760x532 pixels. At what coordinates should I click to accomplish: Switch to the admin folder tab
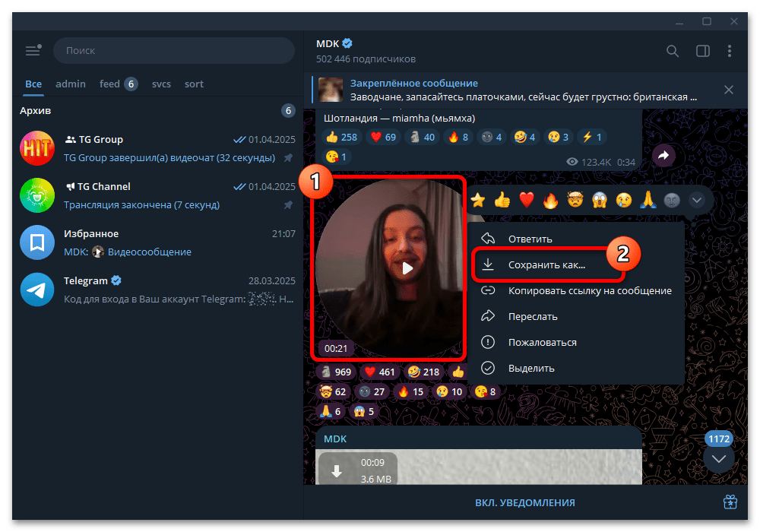(71, 84)
